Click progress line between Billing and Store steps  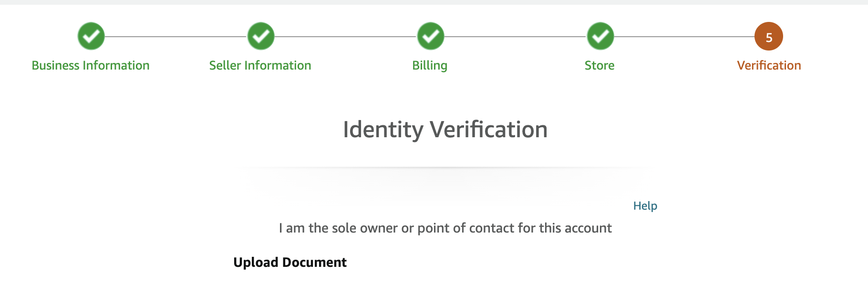click(x=516, y=36)
